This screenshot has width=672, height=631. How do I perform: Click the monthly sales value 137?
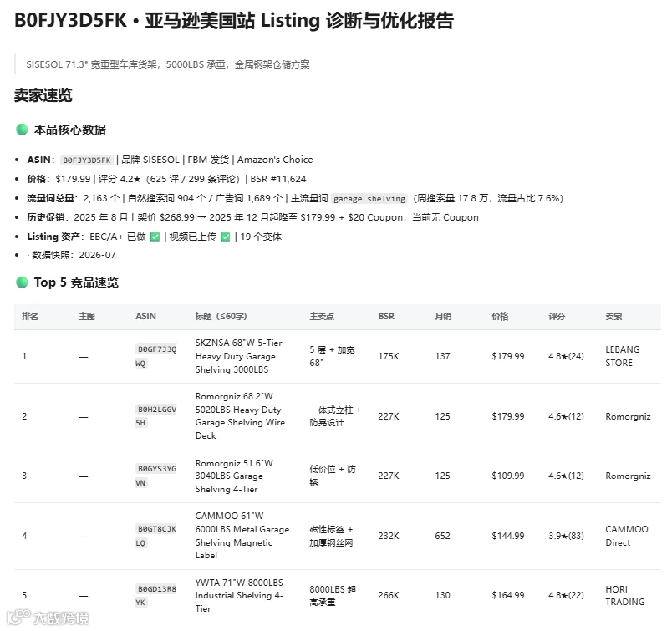[442, 356]
